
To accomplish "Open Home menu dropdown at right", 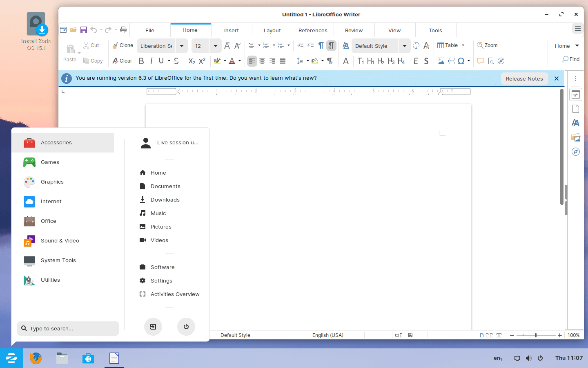I will [x=567, y=46].
